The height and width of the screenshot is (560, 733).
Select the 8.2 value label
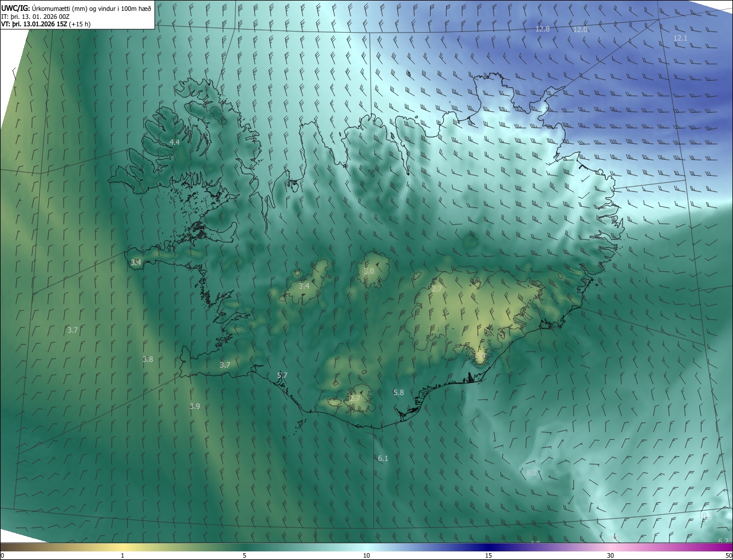click(x=531, y=472)
